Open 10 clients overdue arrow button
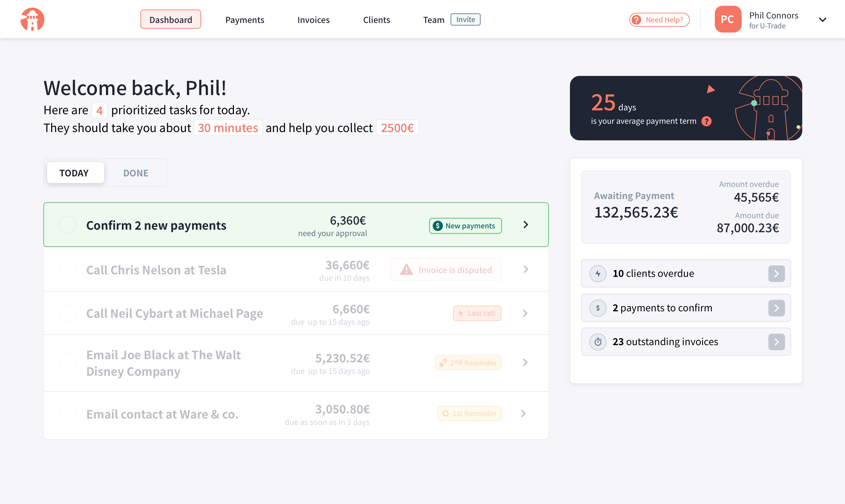Image resolution: width=845 pixels, height=504 pixels. click(x=776, y=274)
